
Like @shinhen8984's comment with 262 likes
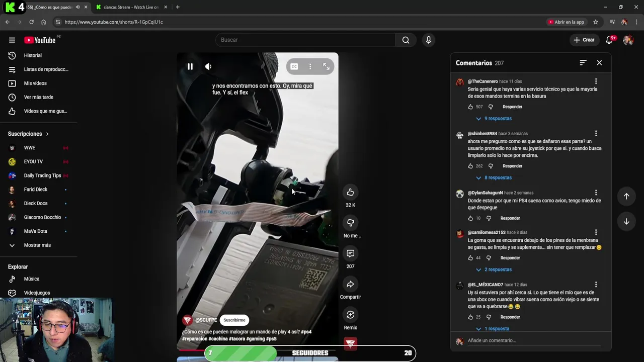(x=470, y=166)
